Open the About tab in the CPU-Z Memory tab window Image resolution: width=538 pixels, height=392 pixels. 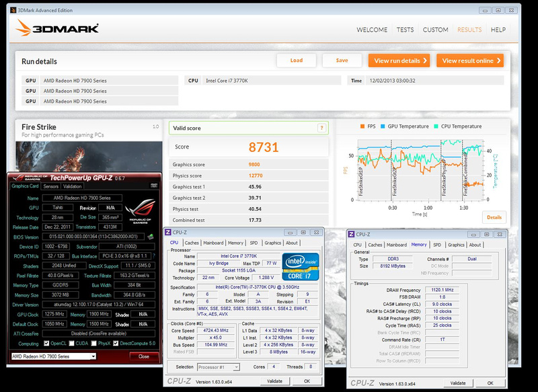pos(475,245)
